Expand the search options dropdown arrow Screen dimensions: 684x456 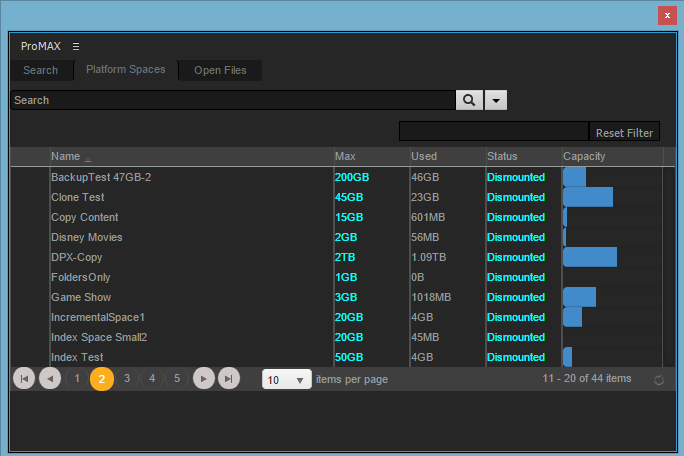click(x=496, y=100)
